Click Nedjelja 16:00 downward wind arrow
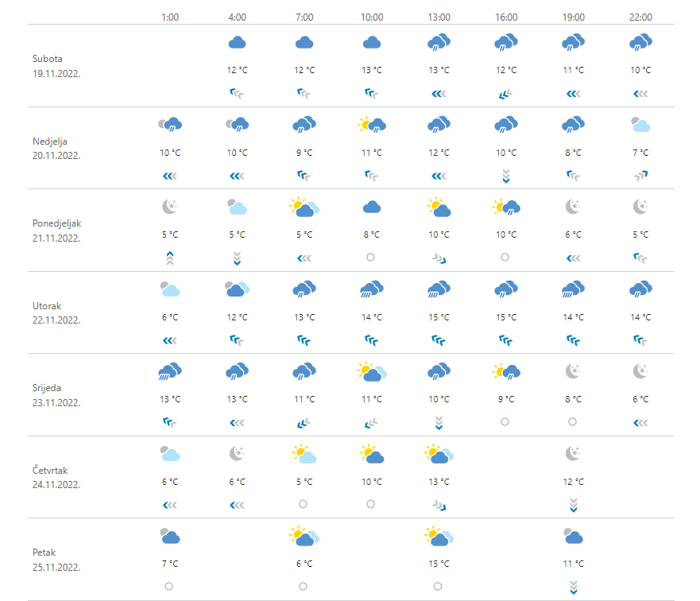700x601 pixels. [506, 176]
